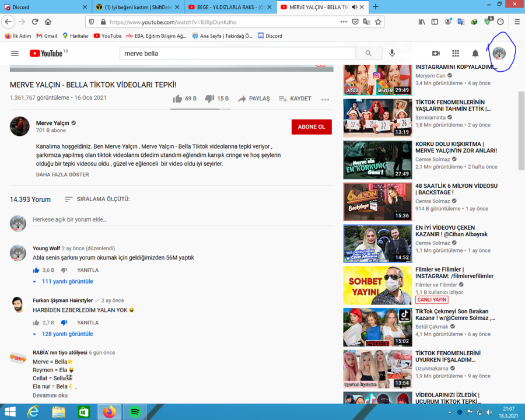Open the system volume tray icon
This screenshot has height=420, width=525.
coord(489,412)
